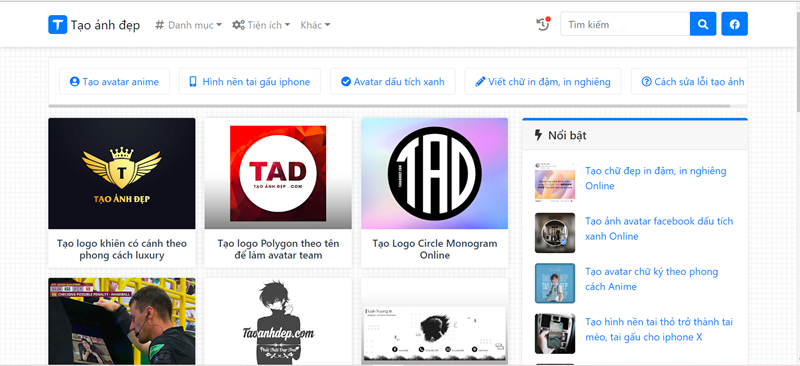The image size is (800, 366).
Task: Open Avatar dấu tích xanh shortcut
Action: [x=393, y=82]
